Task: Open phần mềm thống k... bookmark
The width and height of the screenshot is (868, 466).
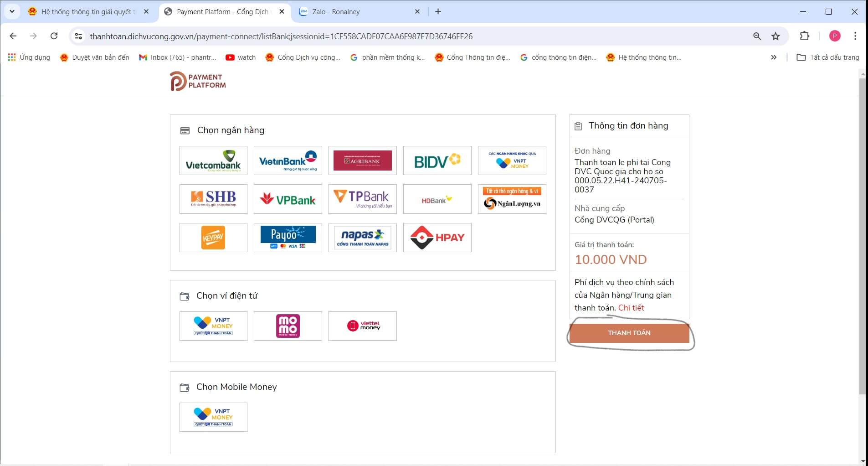Action: [388, 57]
